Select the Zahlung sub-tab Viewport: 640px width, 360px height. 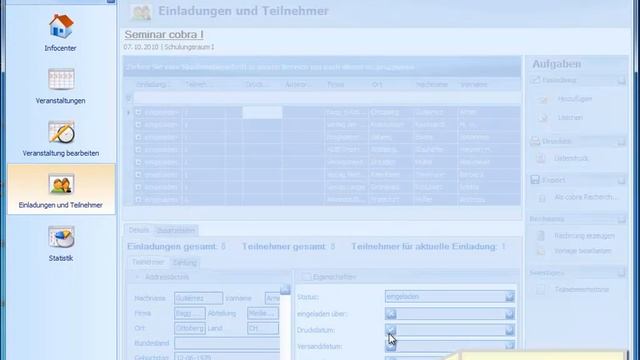click(184, 263)
